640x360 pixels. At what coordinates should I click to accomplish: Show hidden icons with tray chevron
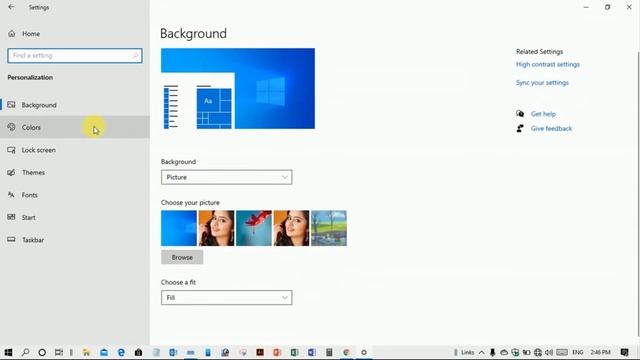482,352
